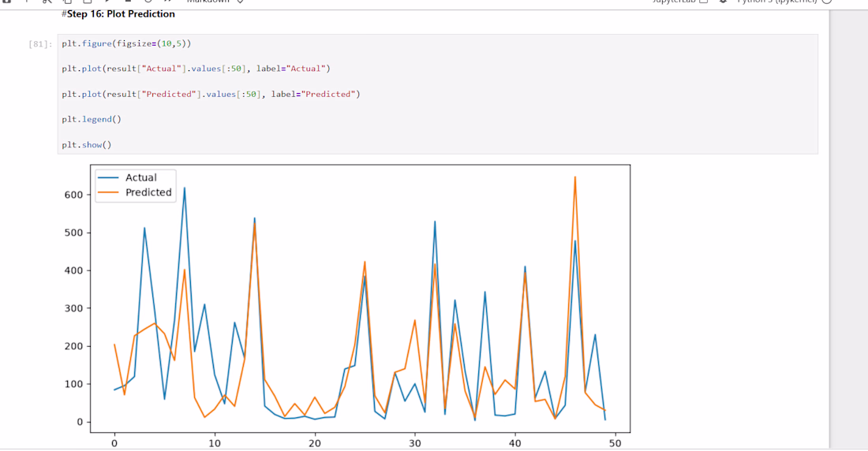
Task: Click the y-axis tick label 400
Action: 73,270
